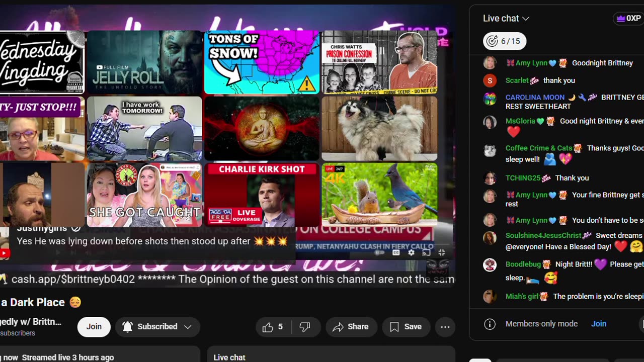644x362 pixels.
Task: Click Soulshine4JesusChrist's avatar
Action: tap(490, 237)
